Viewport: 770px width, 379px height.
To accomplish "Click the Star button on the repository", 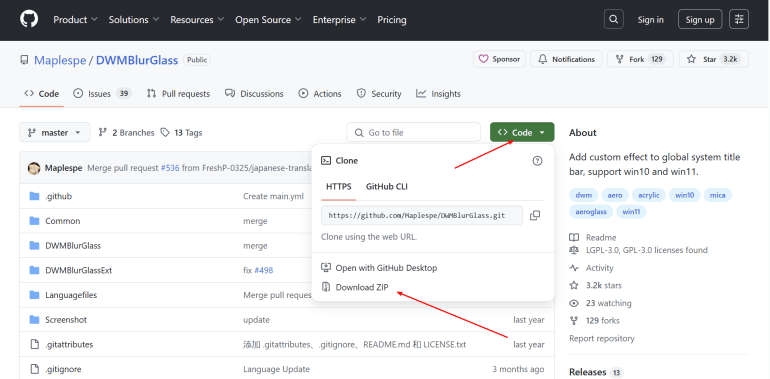I will [714, 59].
